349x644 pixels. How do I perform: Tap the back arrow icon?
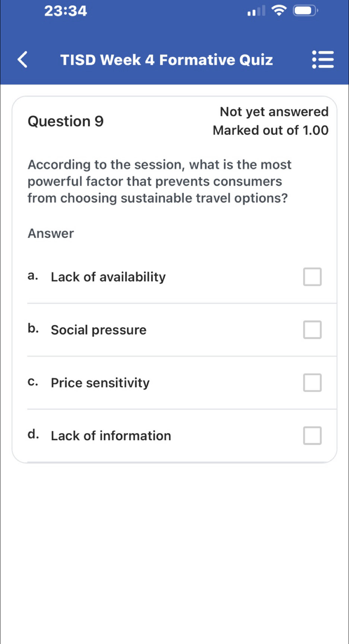click(23, 60)
